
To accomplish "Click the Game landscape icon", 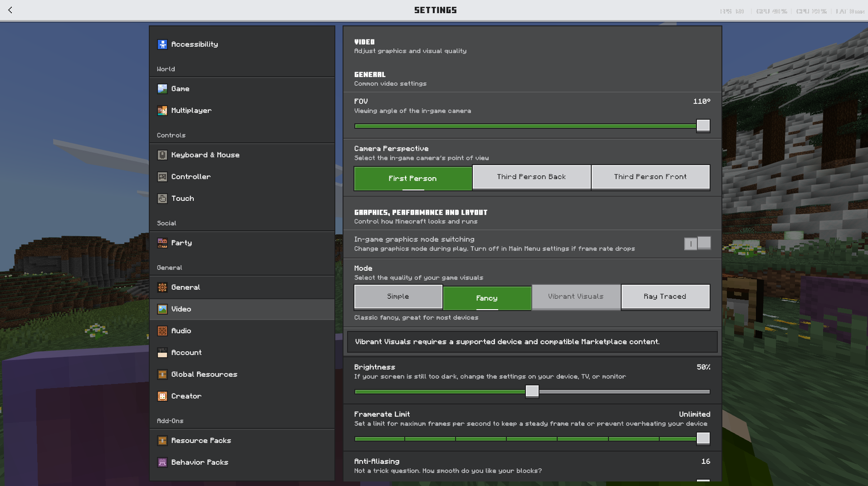I will pyautogui.click(x=162, y=89).
